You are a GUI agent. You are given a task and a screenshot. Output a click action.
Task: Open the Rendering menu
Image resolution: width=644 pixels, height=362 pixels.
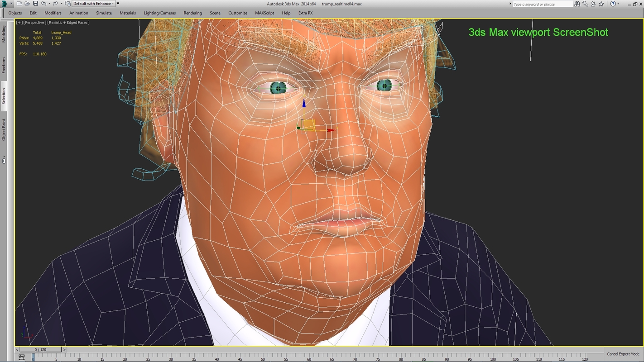coord(192,13)
